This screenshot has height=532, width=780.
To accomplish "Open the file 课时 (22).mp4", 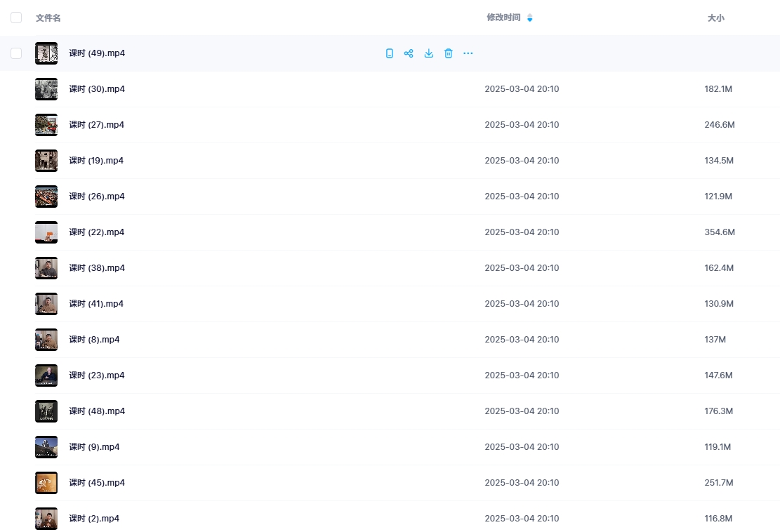I will (x=97, y=232).
